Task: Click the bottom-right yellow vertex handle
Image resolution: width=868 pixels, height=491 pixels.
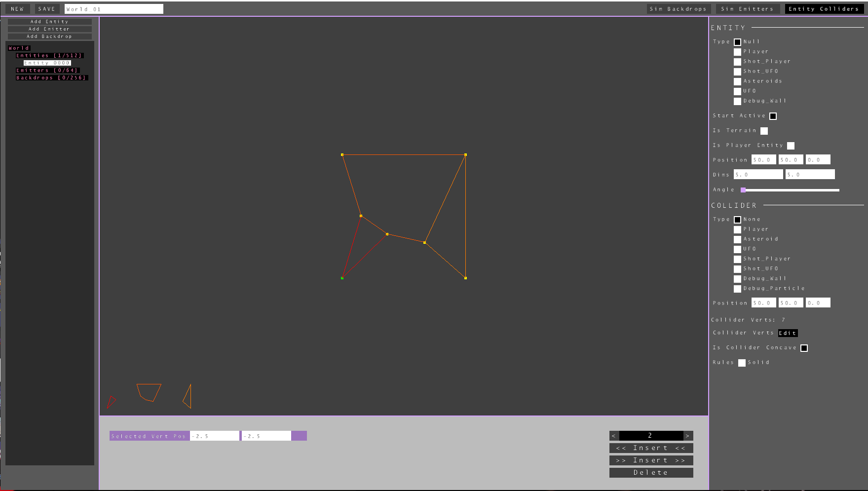Action: click(465, 278)
